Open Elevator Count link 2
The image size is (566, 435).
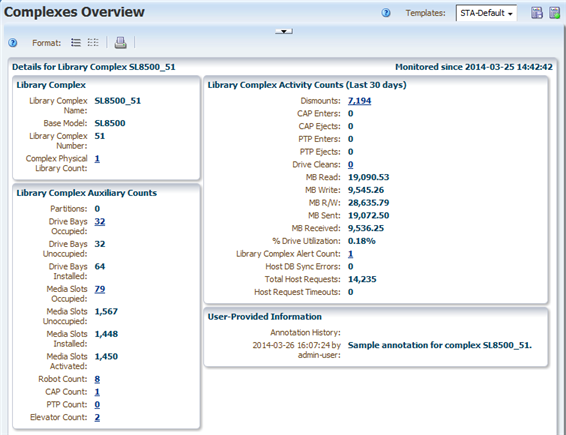point(97,417)
